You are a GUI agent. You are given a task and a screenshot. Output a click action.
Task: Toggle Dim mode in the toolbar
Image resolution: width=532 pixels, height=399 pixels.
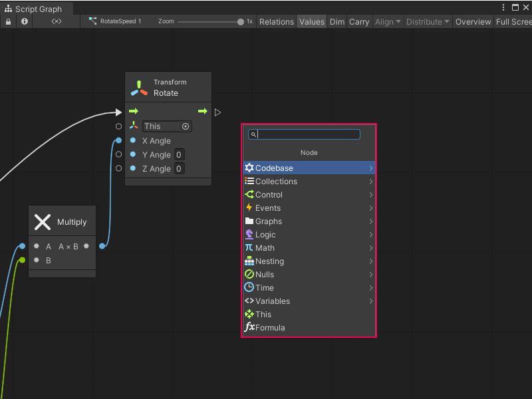coord(336,21)
